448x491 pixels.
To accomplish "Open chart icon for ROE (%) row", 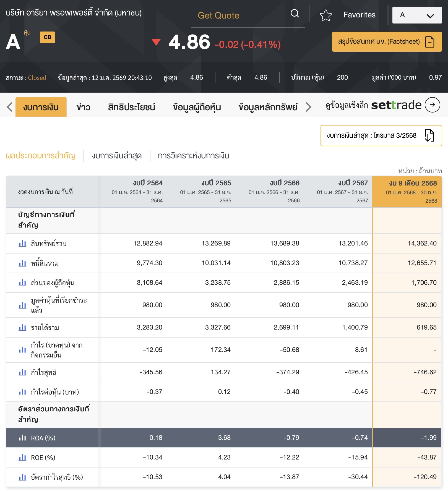I will [x=22, y=458].
